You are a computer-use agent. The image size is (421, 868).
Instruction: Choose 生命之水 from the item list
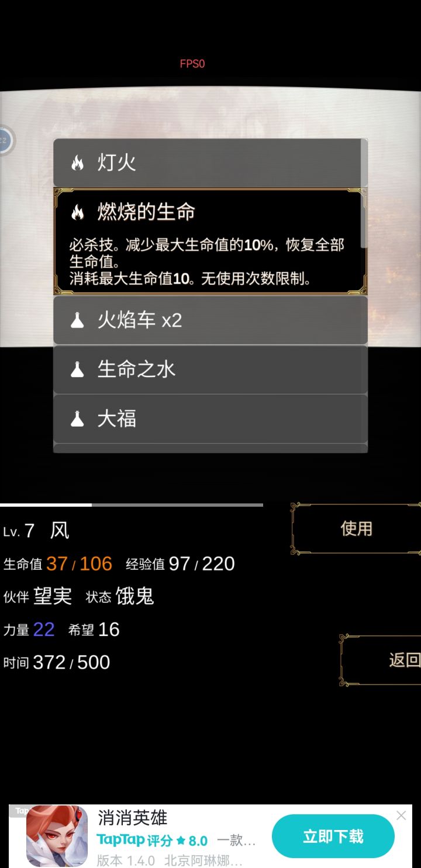tap(210, 369)
